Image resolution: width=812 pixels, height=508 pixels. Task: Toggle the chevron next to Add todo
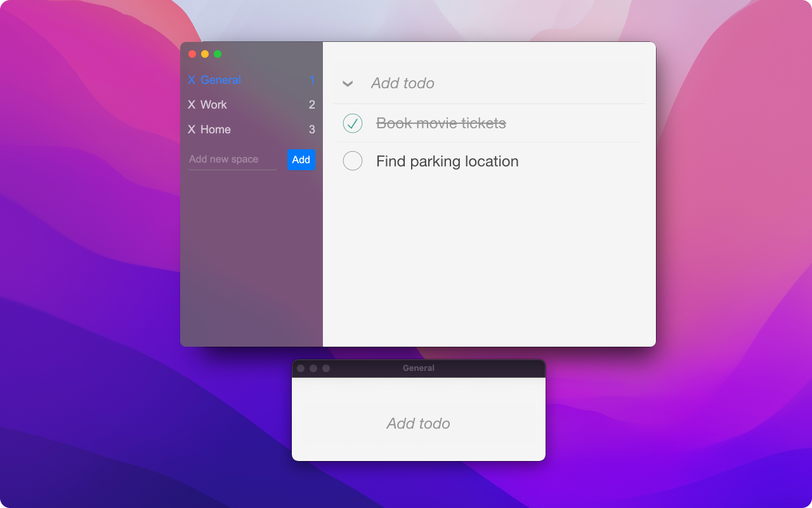348,84
